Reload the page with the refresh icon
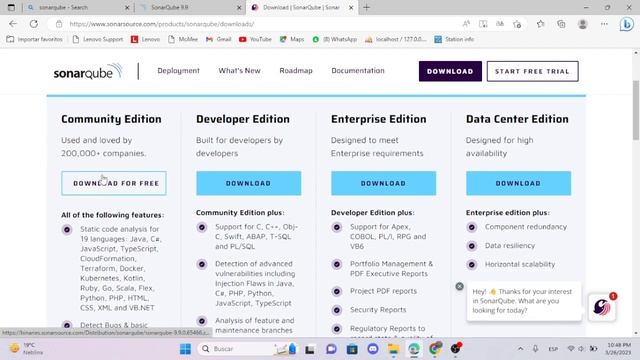This screenshot has width=640, height=360. 33,24
